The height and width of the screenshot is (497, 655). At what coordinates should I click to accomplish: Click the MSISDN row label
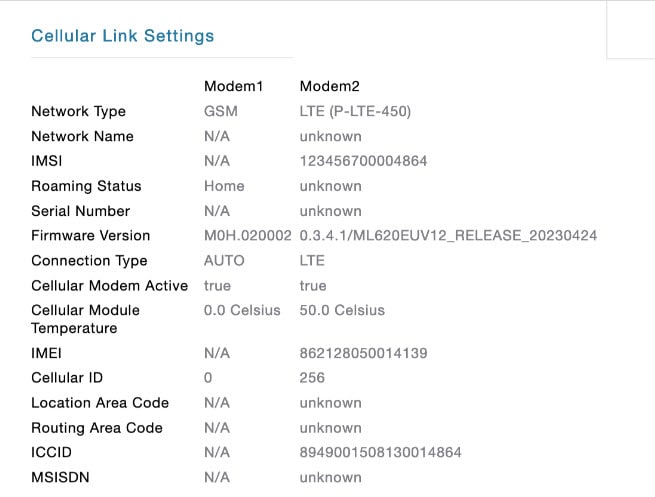60,477
